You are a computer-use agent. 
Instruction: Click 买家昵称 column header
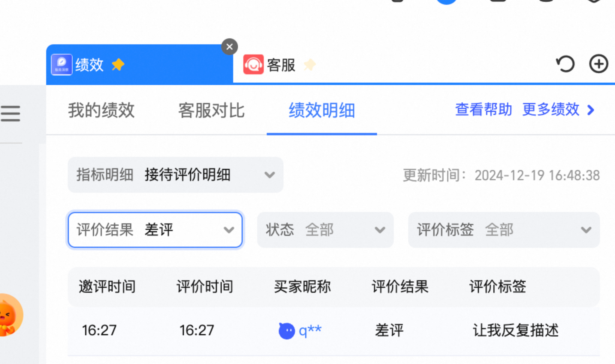coord(302,286)
